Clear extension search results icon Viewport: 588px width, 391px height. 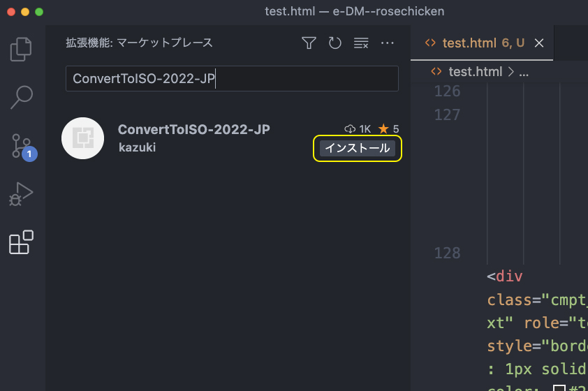point(361,43)
